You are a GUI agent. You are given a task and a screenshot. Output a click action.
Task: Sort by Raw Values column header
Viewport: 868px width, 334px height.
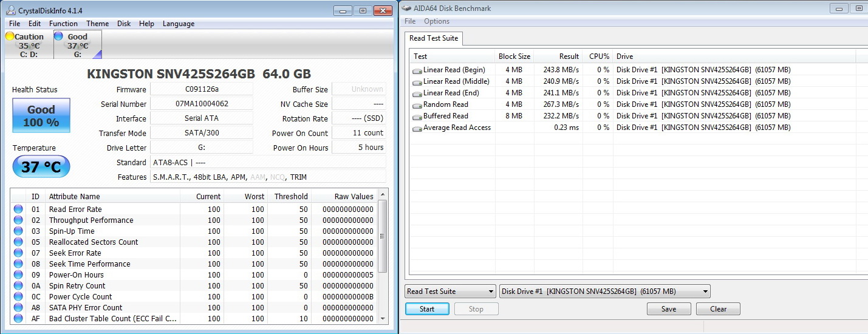tap(345, 197)
